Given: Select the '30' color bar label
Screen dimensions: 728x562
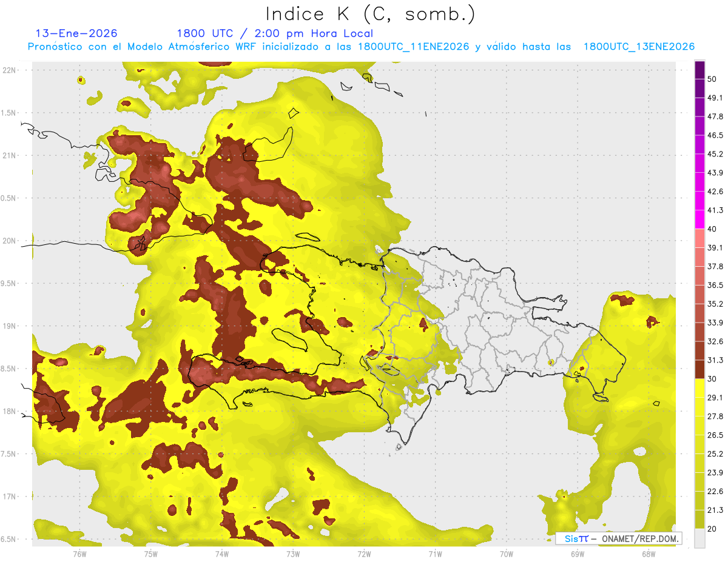Looking at the screenshot, I should coord(712,379).
